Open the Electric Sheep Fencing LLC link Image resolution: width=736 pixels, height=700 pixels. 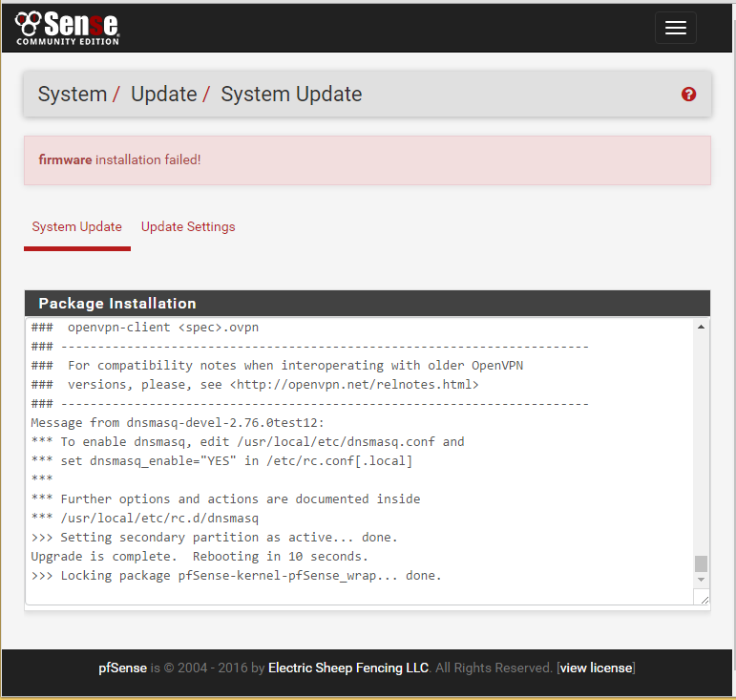[x=348, y=668]
